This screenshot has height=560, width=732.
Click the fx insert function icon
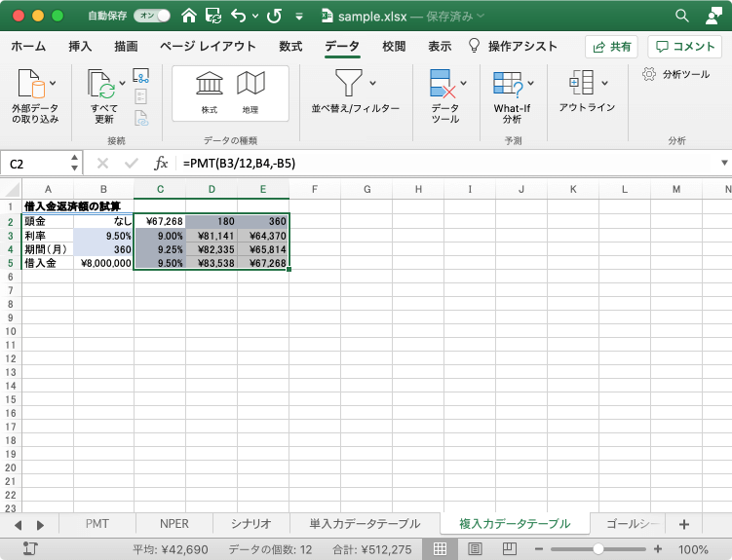coord(161,164)
